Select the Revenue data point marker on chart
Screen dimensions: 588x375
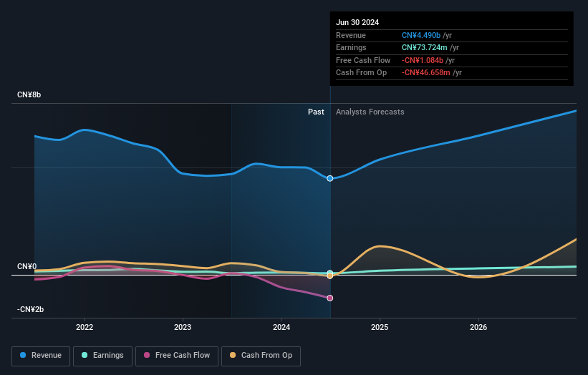point(330,178)
